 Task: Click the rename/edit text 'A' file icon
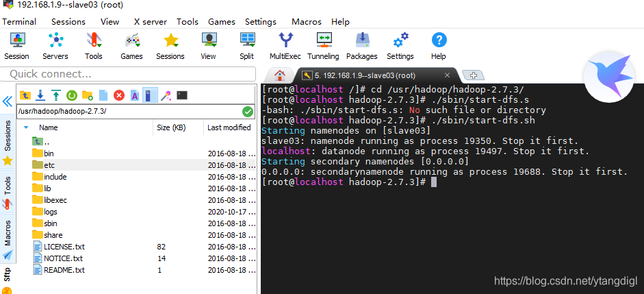pyautogui.click(x=135, y=95)
